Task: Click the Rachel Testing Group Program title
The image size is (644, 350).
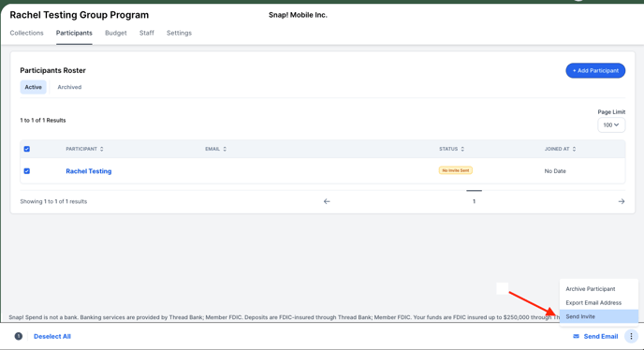Action: pos(80,15)
